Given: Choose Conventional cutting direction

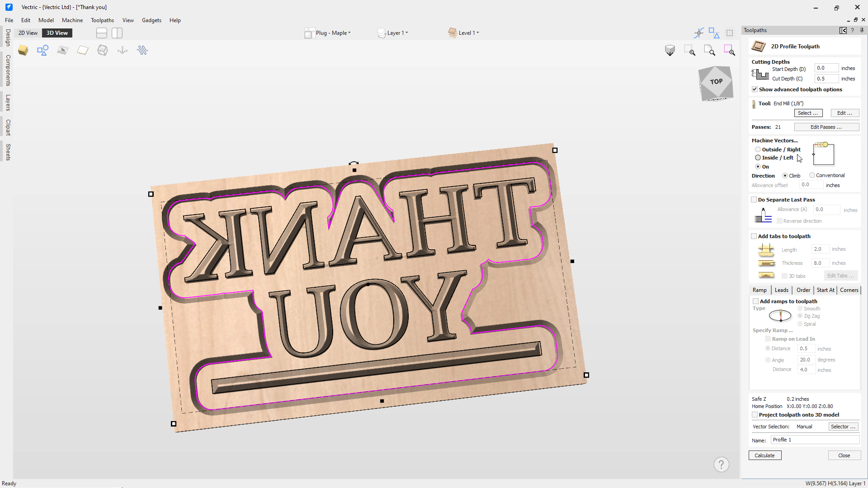Looking at the screenshot, I should [x=812, y=175].
